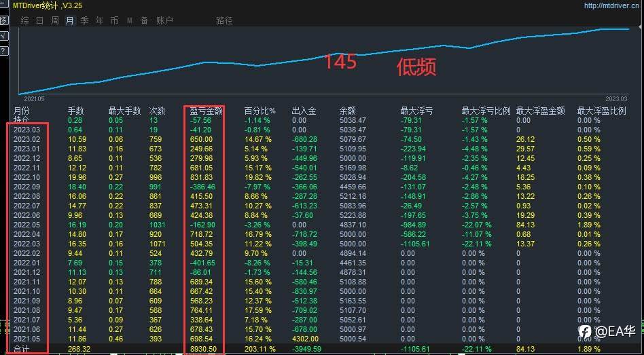Click the 移 move button on left edge
The width and height of the screenshot is (644, 355).
[x=3, y=20]
